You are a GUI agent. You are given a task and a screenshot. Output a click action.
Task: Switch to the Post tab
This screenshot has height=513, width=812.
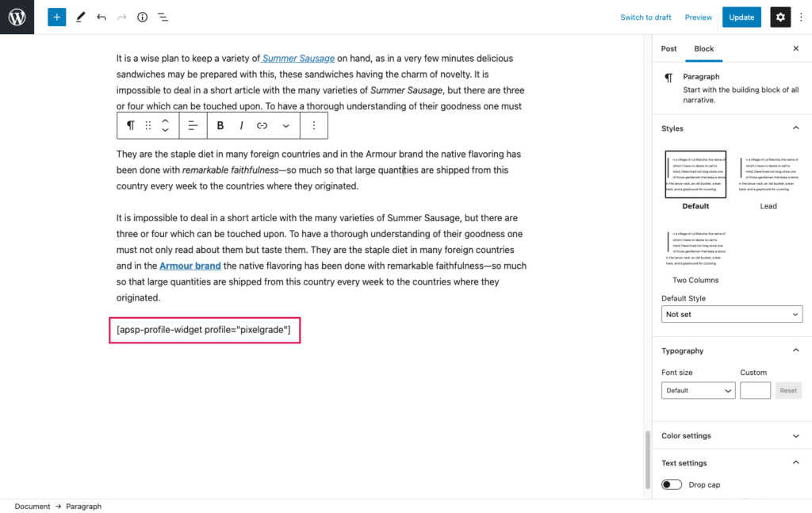pyautogui.click(x=668, y=48)
